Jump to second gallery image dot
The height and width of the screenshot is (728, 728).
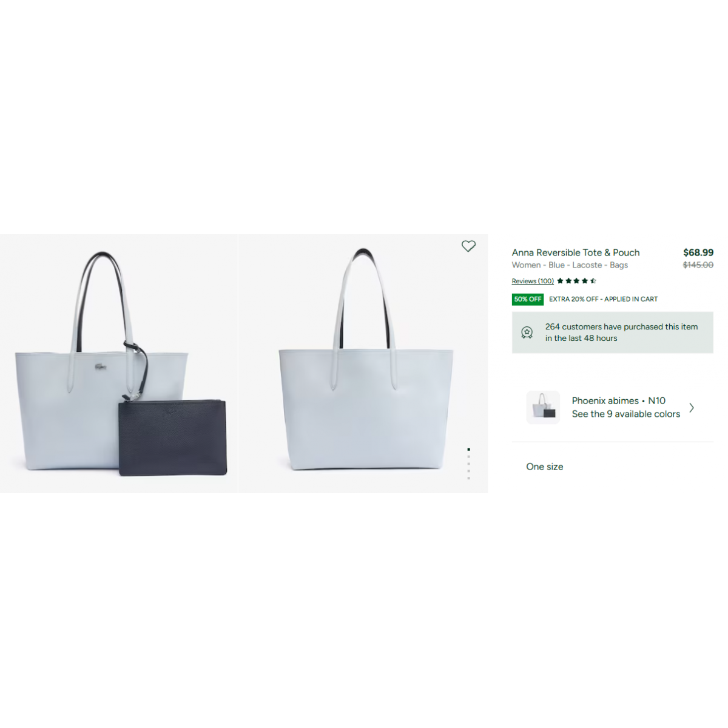(468, 457)
